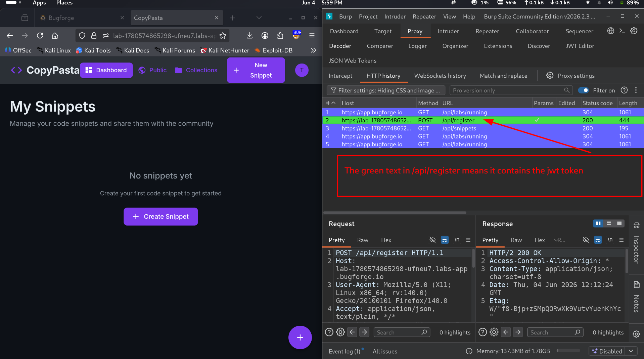Open the Firefox list-all-tabs dropdown
This screenshot has width=644, height=359.
click(259, 18)
